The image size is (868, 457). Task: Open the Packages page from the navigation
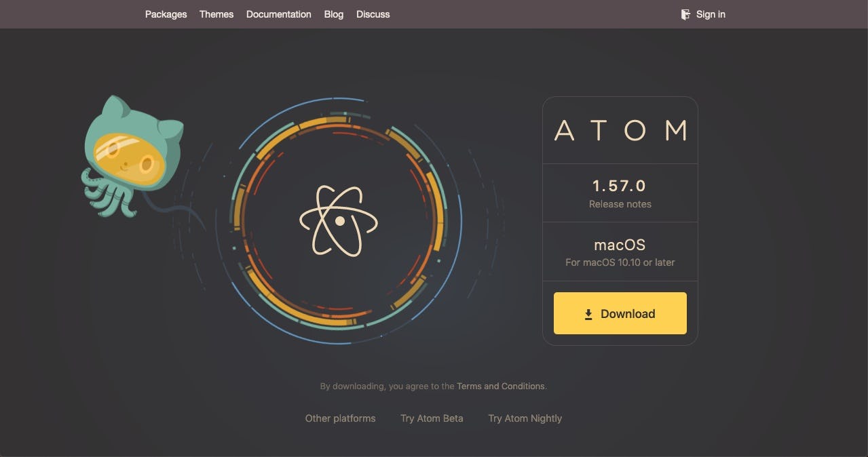(166, 14)
